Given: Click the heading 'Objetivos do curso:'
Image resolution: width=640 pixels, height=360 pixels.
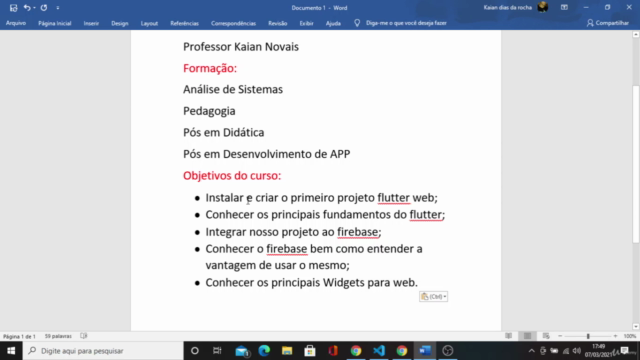Looking at the screenshot, I should tap(232, 176).
